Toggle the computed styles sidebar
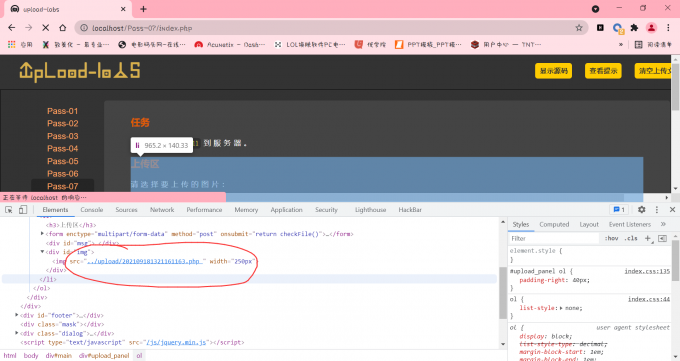This screenshot has width=680, height=361. [x=662, y=238]
